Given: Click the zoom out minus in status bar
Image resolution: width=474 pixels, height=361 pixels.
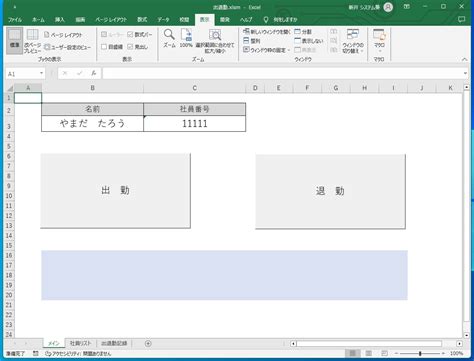Looking at the screenshot, I should (396, 353).
